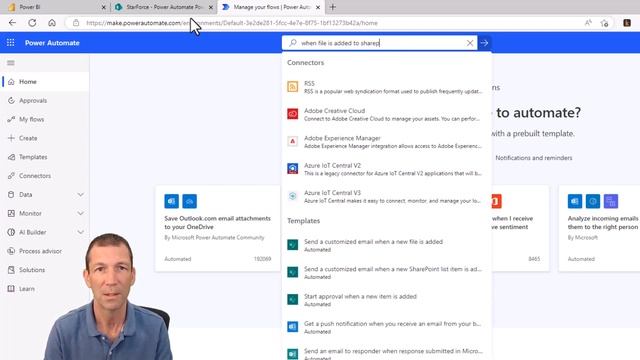Go back with browser back arrow
This screenshot has height=360, width=640.
coord(12,23)
